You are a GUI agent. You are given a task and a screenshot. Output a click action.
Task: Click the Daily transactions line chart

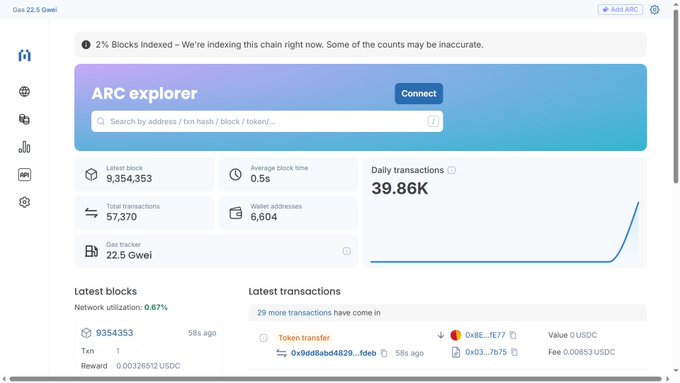(x=504, y=232)
